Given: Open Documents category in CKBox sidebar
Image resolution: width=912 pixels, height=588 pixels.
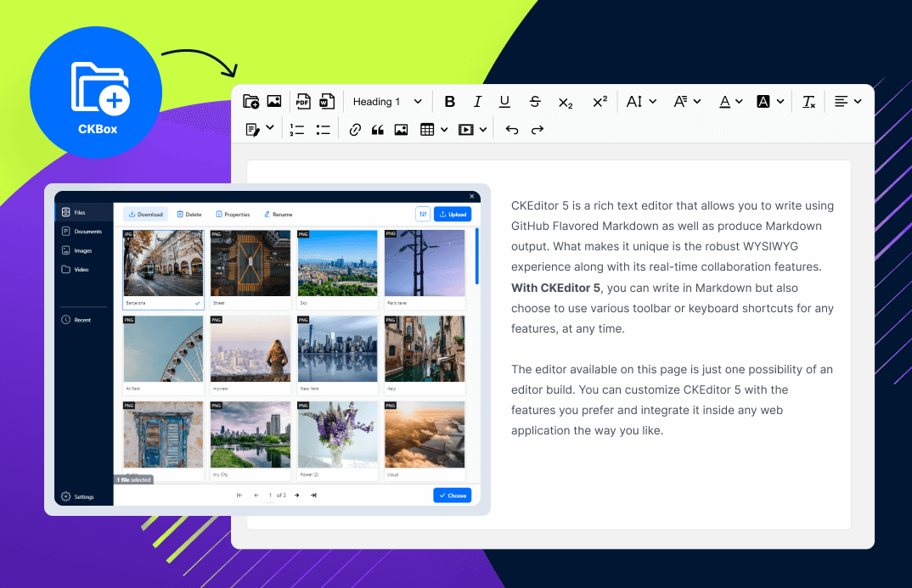Looking at the screenshot, I should [x=84, y=232].
